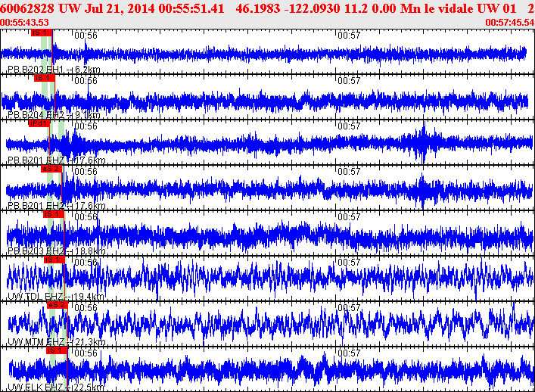This screenshot has height=392, width=535.
Task: Click the iS 1 pick flag on B202 trace
Action: (x=42, y=33)
